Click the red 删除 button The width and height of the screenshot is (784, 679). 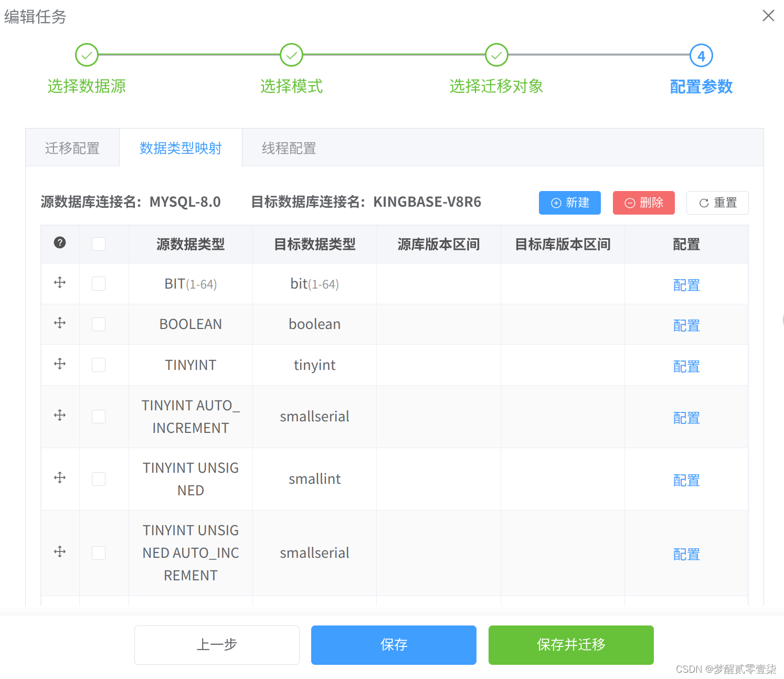coord(644,203)
